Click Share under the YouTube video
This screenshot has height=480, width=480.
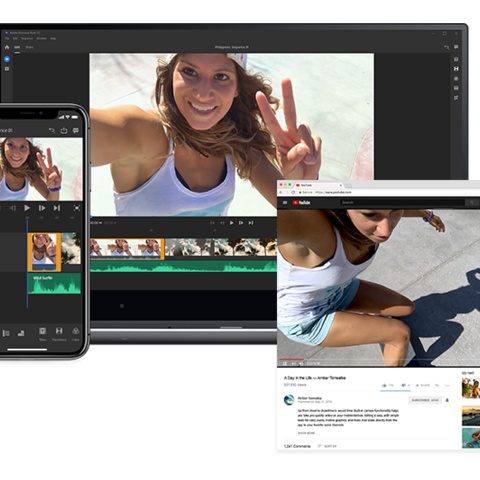(x=423, y=385)
